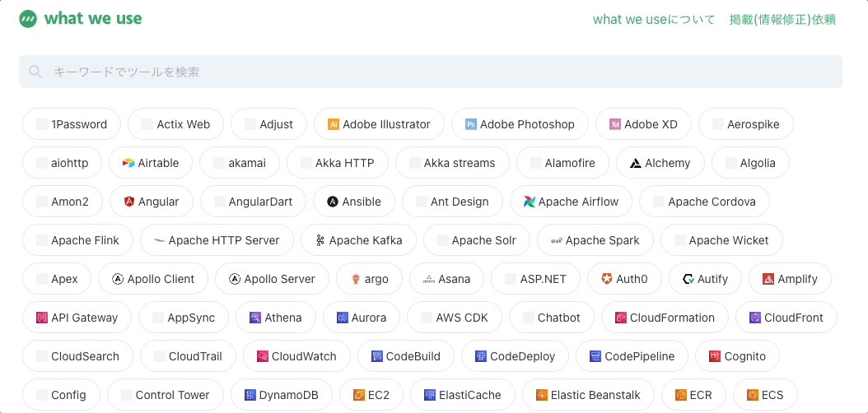The image size is (868, 413).
Task: Click the ECR icon
Action: 681,395
